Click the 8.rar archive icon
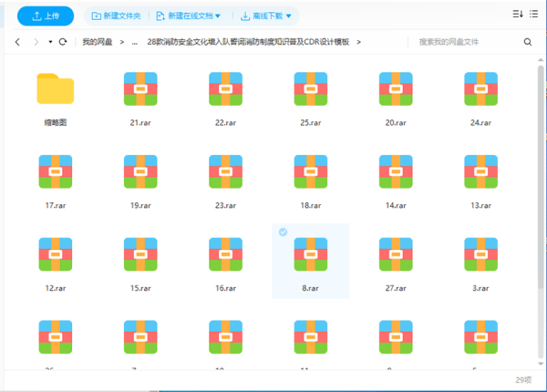This screenshot has width=547, height=392. point(311,254)
